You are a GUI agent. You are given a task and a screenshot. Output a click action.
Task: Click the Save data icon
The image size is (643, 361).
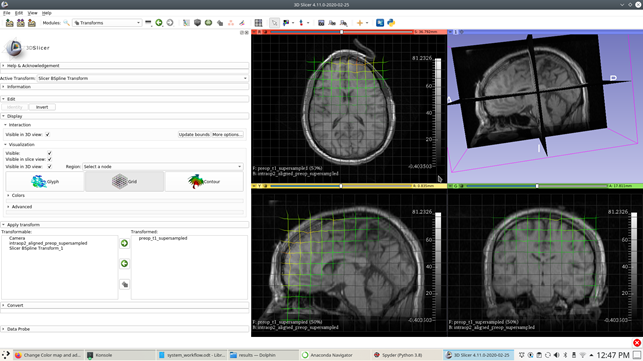(32, 23)
